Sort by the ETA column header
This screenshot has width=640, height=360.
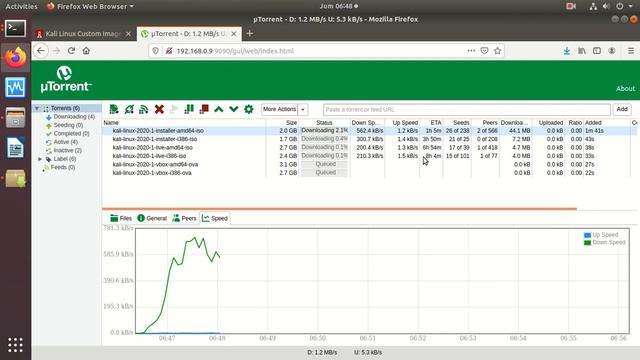[431, 122]
